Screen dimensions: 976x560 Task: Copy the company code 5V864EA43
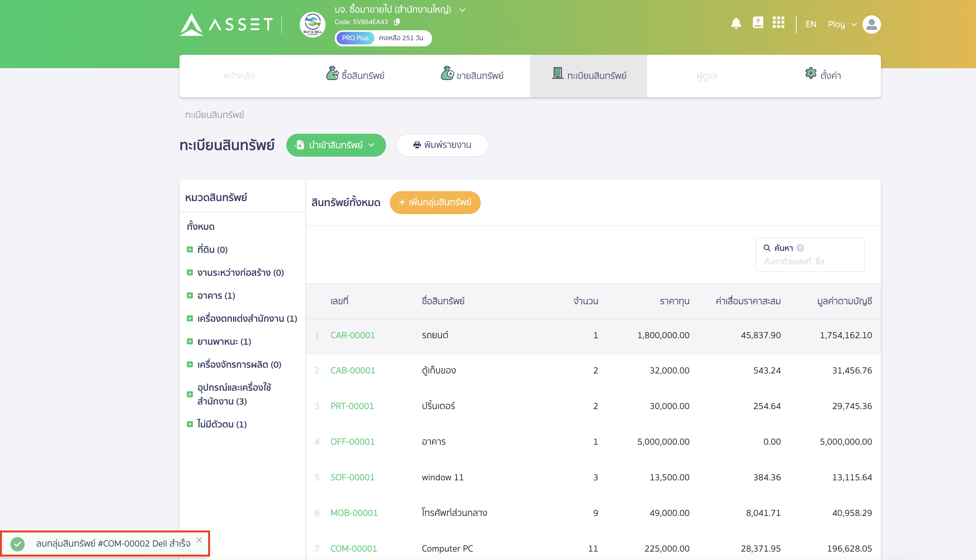coord(397,22)
